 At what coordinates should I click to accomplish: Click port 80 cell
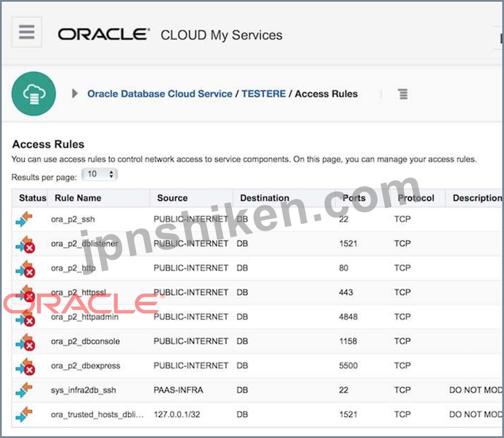click(343, 268)
